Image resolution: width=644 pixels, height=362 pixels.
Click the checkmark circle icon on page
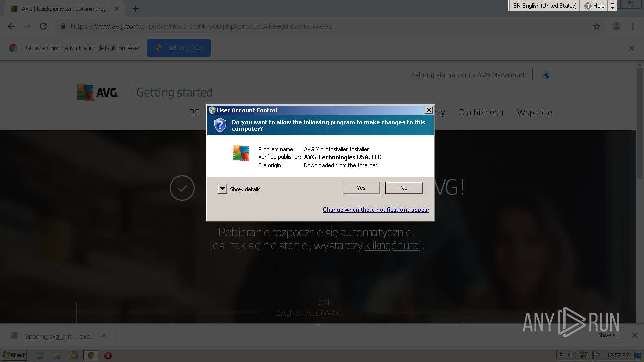point(182,188)
